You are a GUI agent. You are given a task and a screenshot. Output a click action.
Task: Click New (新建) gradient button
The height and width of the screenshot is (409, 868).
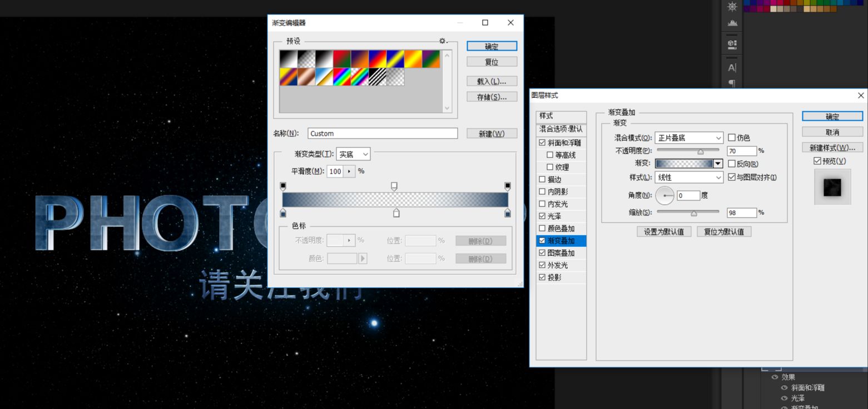(492, 134)
